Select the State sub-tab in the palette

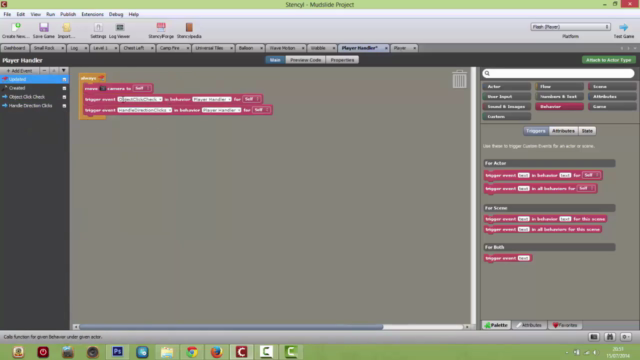[x=587, y=131]
